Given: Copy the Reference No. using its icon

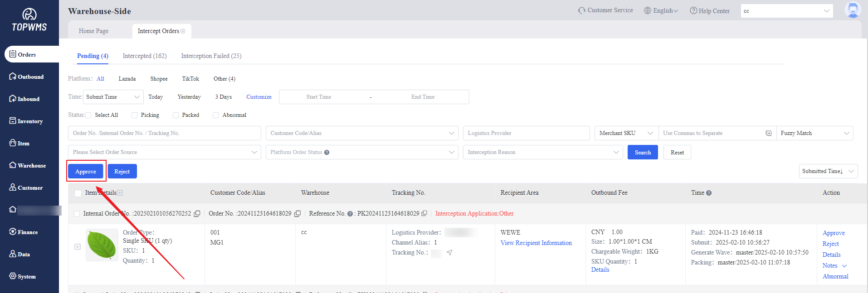Looking at the screenshot, I should tap(424, 213).
